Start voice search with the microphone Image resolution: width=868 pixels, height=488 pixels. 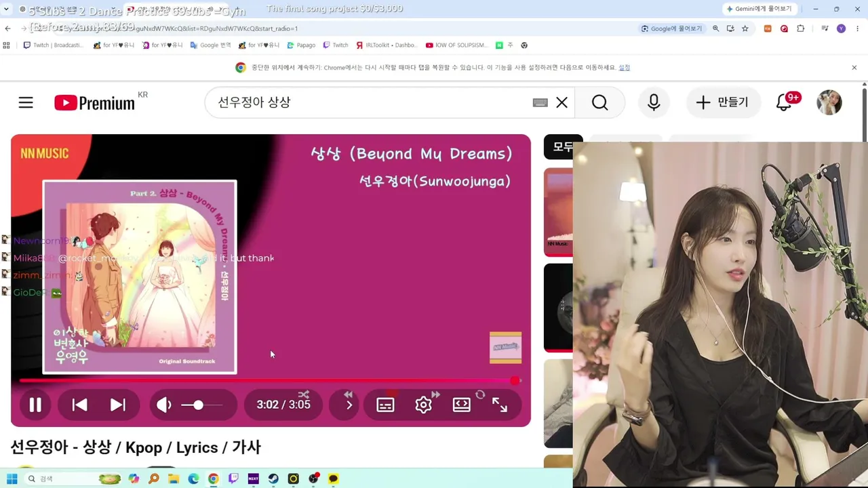coord(654,102)
